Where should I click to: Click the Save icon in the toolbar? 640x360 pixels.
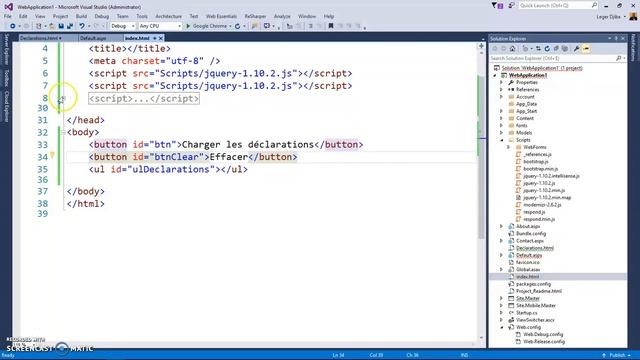(61, 26)
